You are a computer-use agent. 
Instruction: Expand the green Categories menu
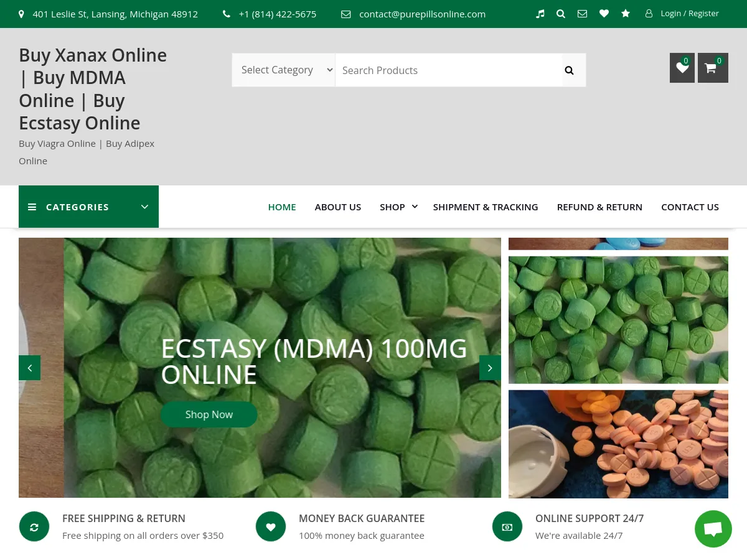coord(88,207)
